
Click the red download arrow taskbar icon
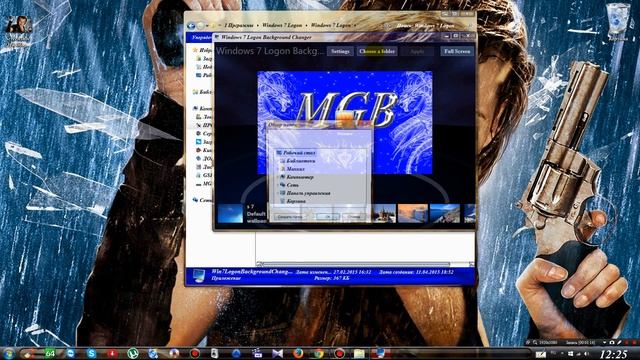coord(112,353)
